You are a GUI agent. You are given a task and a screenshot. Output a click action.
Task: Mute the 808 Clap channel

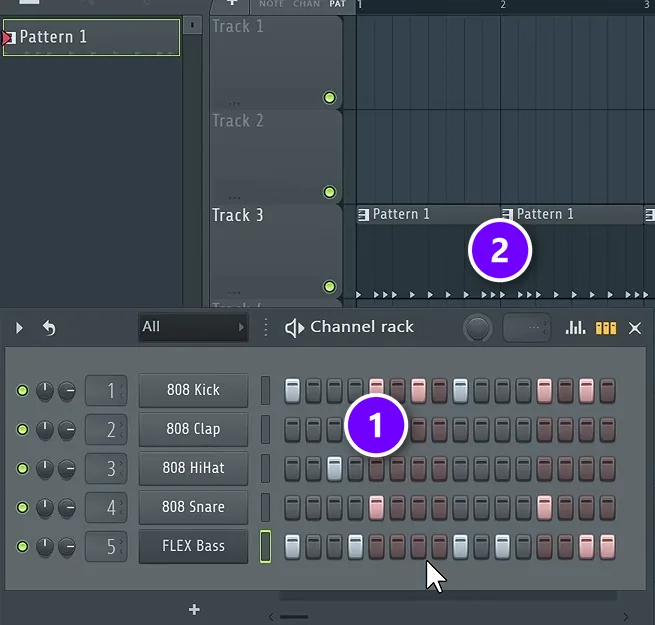point(22,429)
